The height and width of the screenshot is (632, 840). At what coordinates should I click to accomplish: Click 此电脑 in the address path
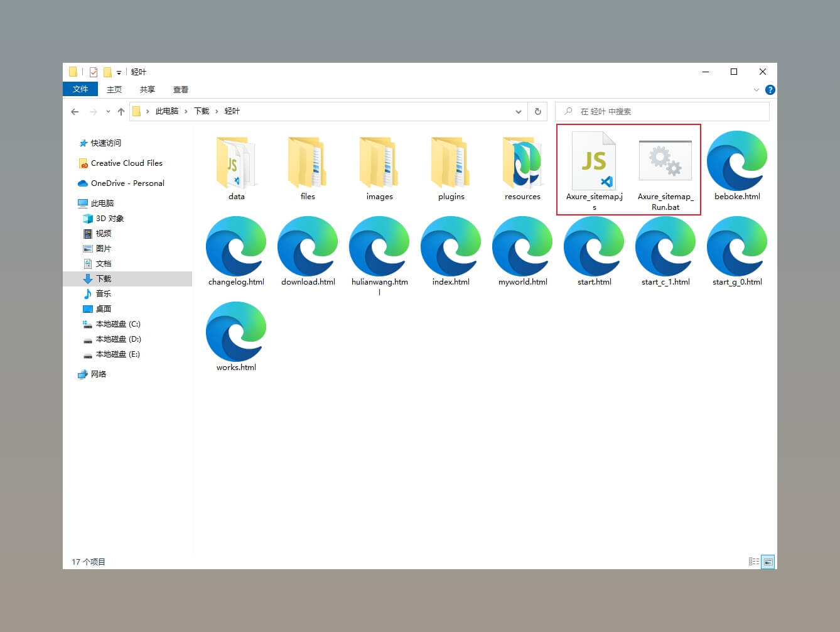coord(167,111)
